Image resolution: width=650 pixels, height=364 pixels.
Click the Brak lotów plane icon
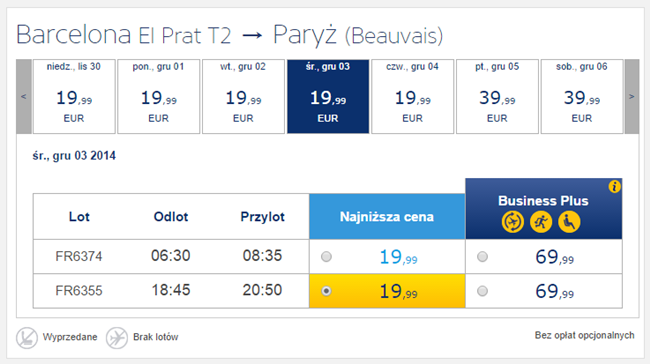[116, 337]
